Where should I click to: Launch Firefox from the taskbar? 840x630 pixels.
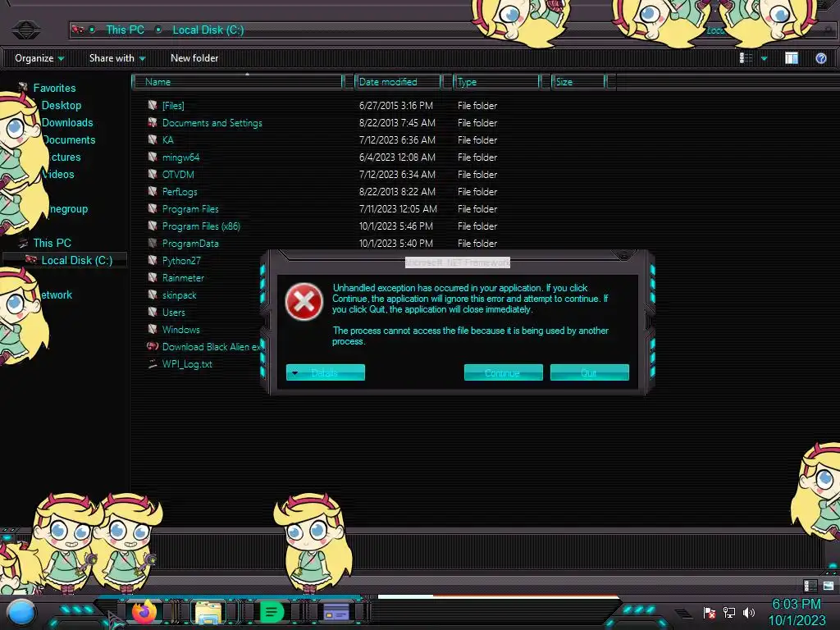click(x=144, y=612)
